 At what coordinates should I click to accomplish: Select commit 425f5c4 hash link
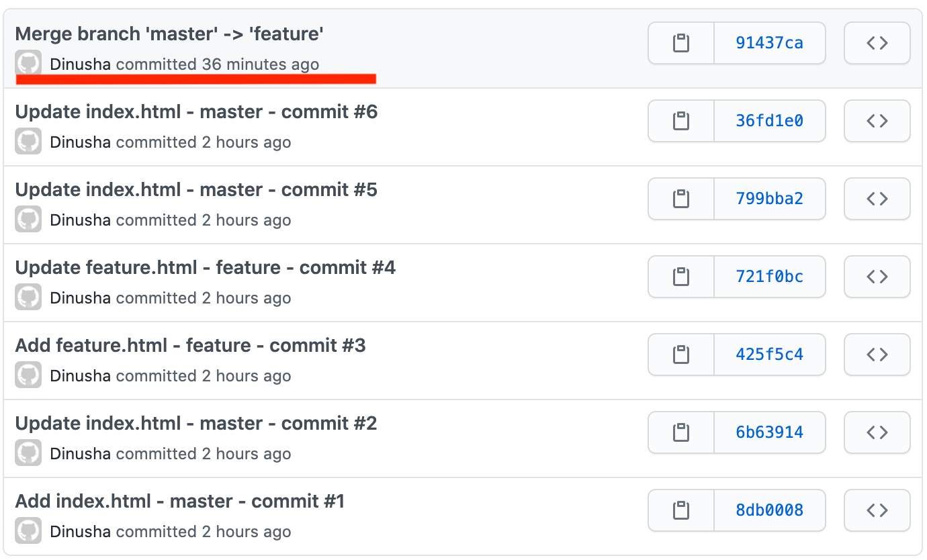click(770, 355)
